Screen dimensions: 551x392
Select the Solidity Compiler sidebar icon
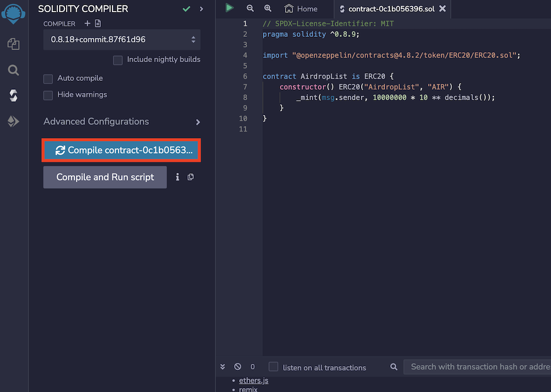[13, 96]
